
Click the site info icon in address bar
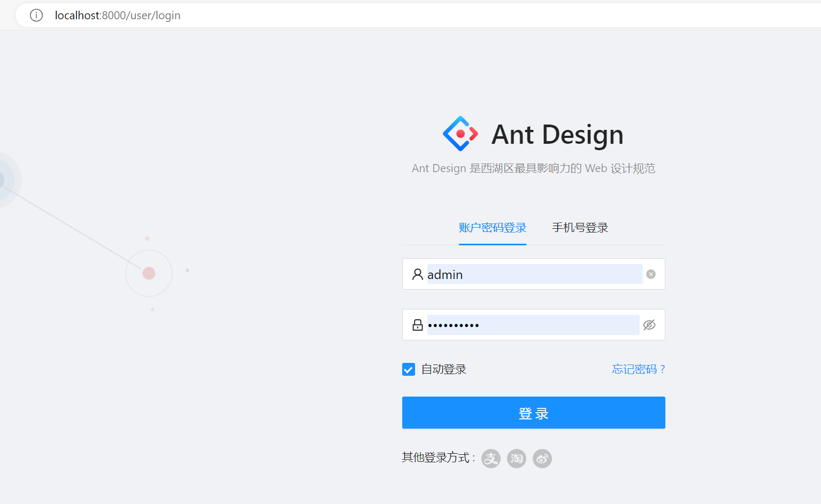tap(36, 15)
